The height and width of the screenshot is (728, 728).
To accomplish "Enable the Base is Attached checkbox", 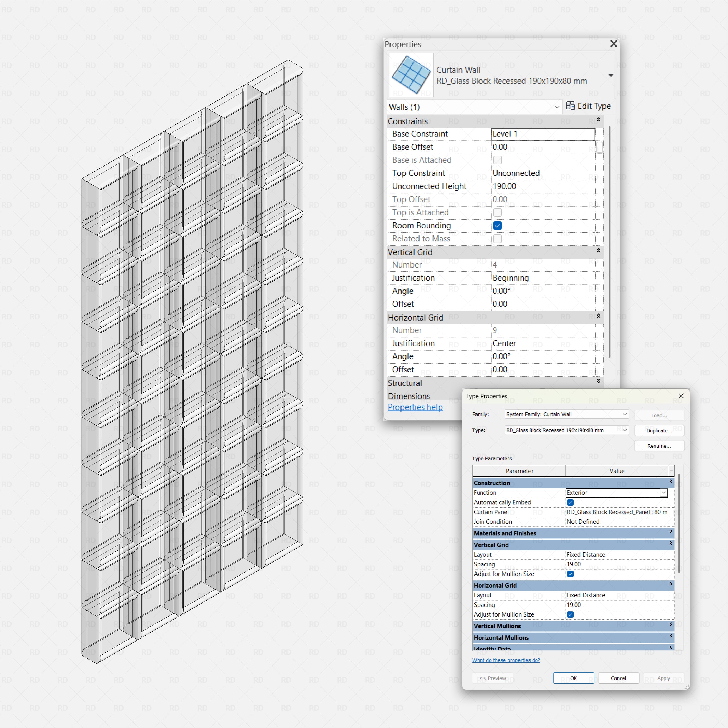I will pyautogui.click(x=497, y=160).
